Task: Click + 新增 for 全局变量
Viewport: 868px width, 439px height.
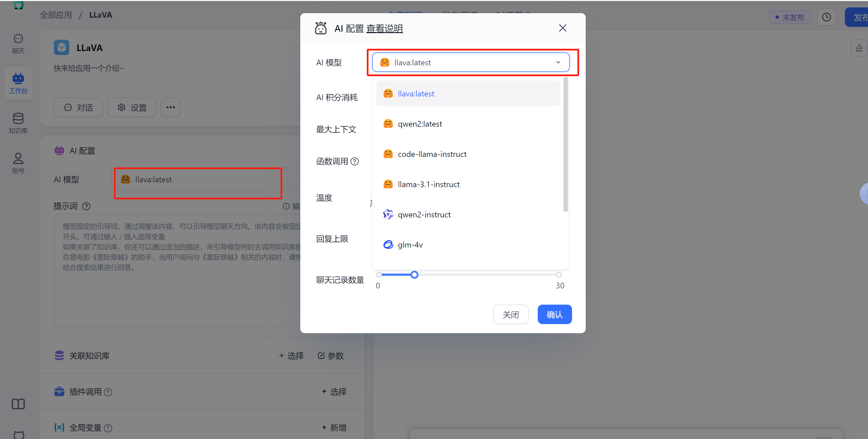Action: coord(334,428)
